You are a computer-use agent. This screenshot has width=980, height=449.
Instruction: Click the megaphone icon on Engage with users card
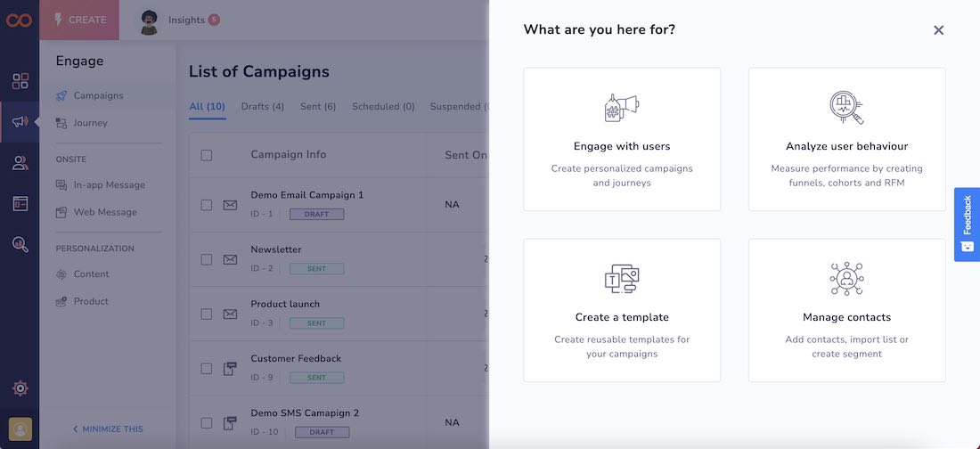coord(622,108)
